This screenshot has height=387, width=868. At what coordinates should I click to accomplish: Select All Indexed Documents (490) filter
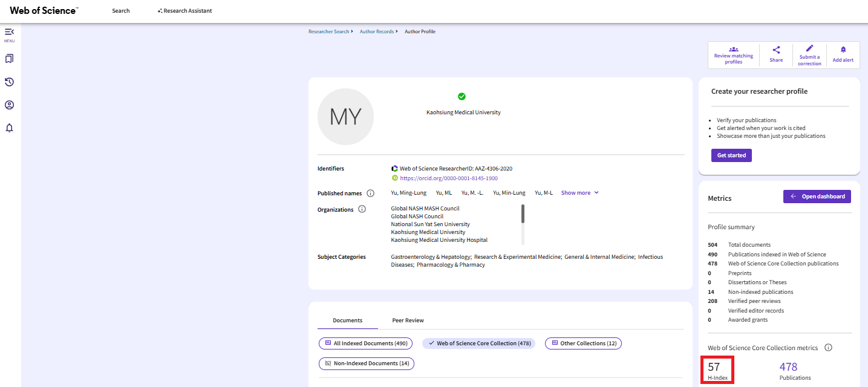[x=366, y=343]
